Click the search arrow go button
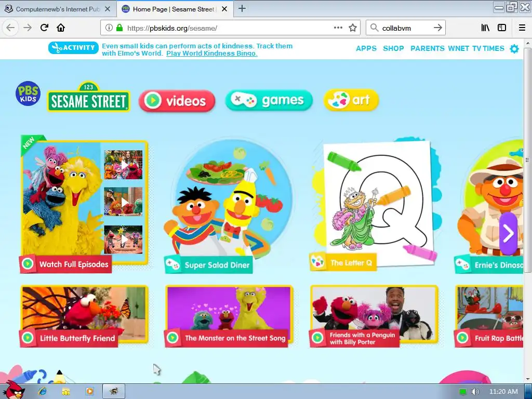The width and height of the screenshot is (532, 399). coord(437,28)
